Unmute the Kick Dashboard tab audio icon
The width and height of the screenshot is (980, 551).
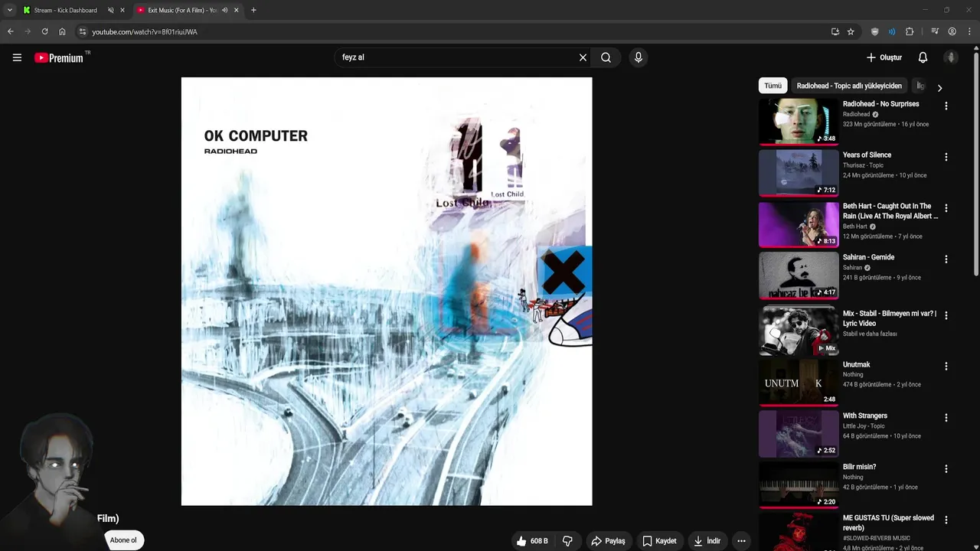[110, 10]
